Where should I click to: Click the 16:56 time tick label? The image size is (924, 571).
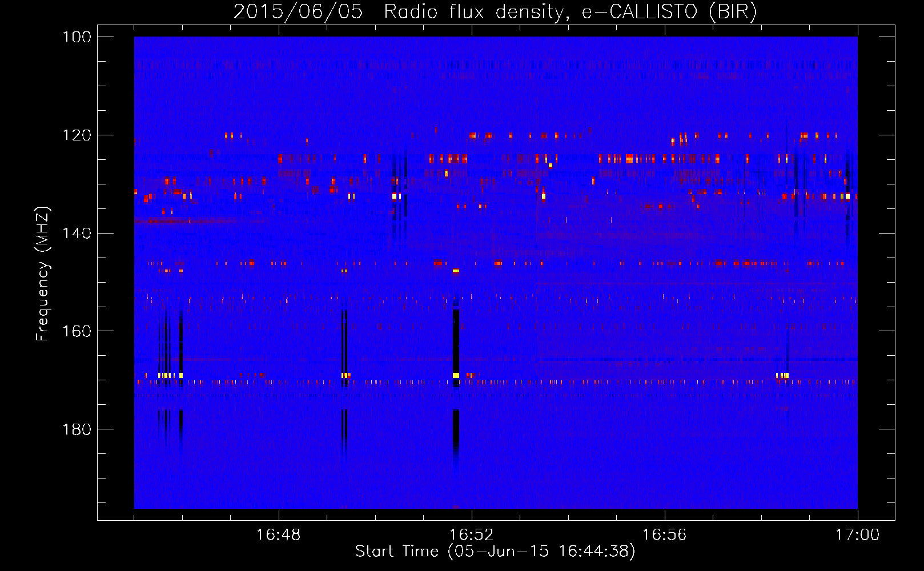pyautogui.click(x=665, y=535)
